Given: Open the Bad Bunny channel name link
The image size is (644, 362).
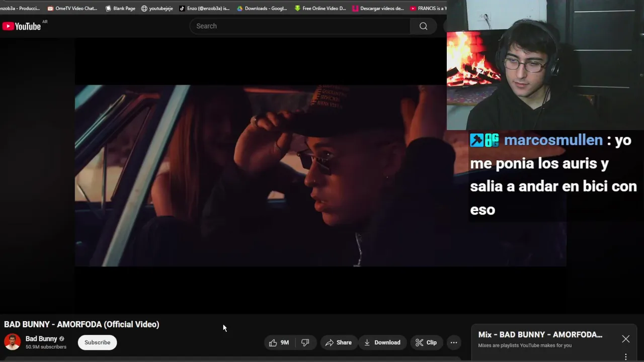Looking at the screenshot, I should (x=41, y=339).
